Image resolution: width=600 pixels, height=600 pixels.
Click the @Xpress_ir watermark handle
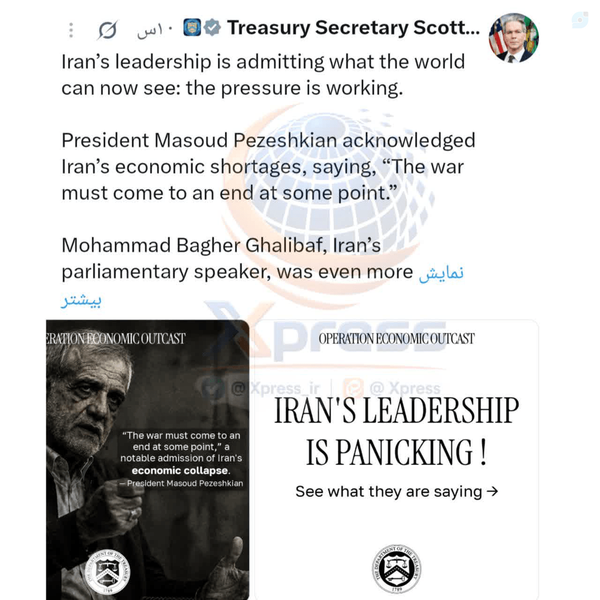point(275,388)
